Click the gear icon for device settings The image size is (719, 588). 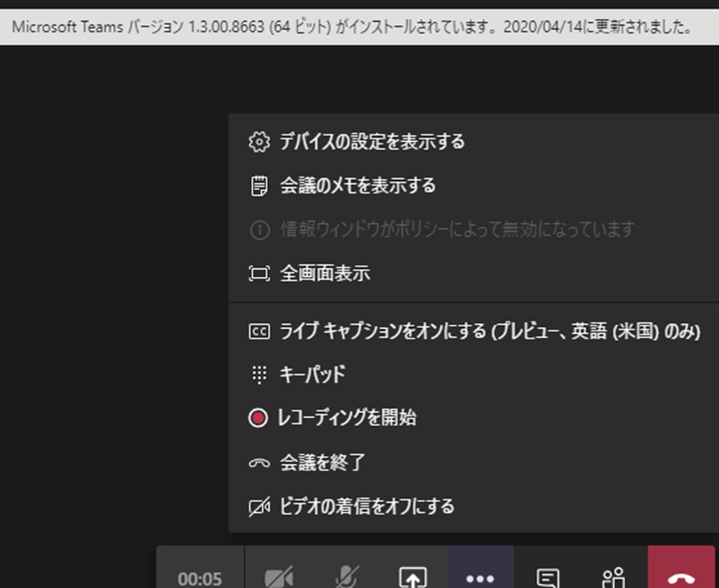coord(259,142)
